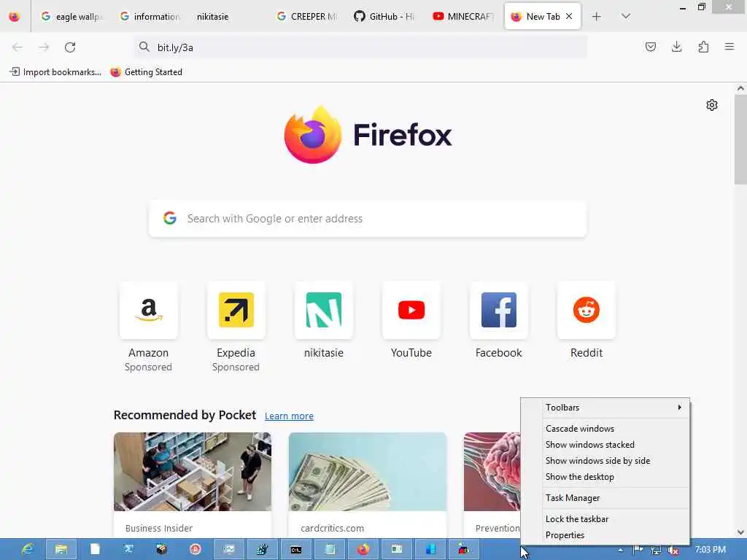This screenshot has width=747, height=560.
Task: Click Search with Google field
Action: click(x=368, y=219)
